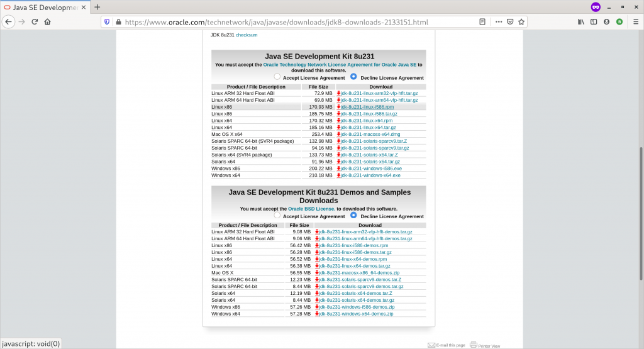The image size is (644, 349).
Task: Click 'Solaris SPARC 64-bit (SVR4 package)' row label
Action: pos(253,141)
